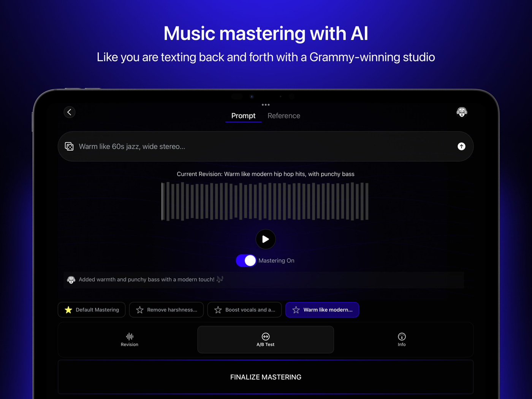532x399 pixels.
Task: Submit prompt using the up-arrow icon
Action: [x=461, y=146]
